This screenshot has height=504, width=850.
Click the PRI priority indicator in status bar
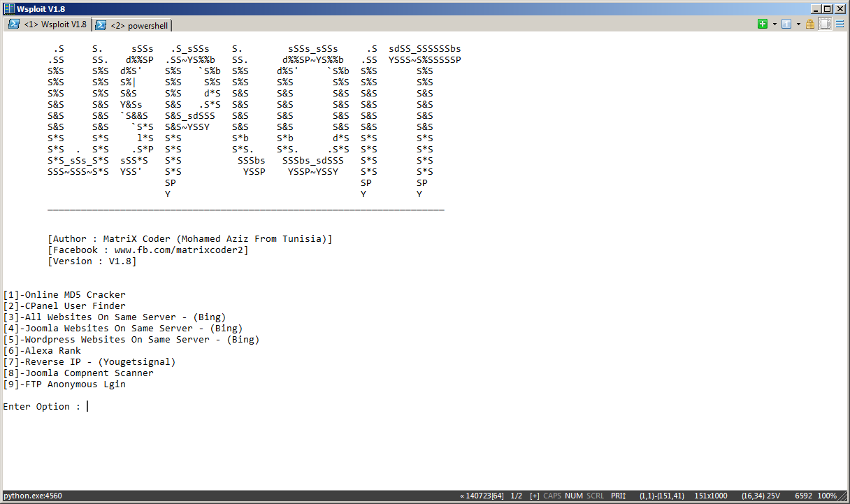click(618, 496)
